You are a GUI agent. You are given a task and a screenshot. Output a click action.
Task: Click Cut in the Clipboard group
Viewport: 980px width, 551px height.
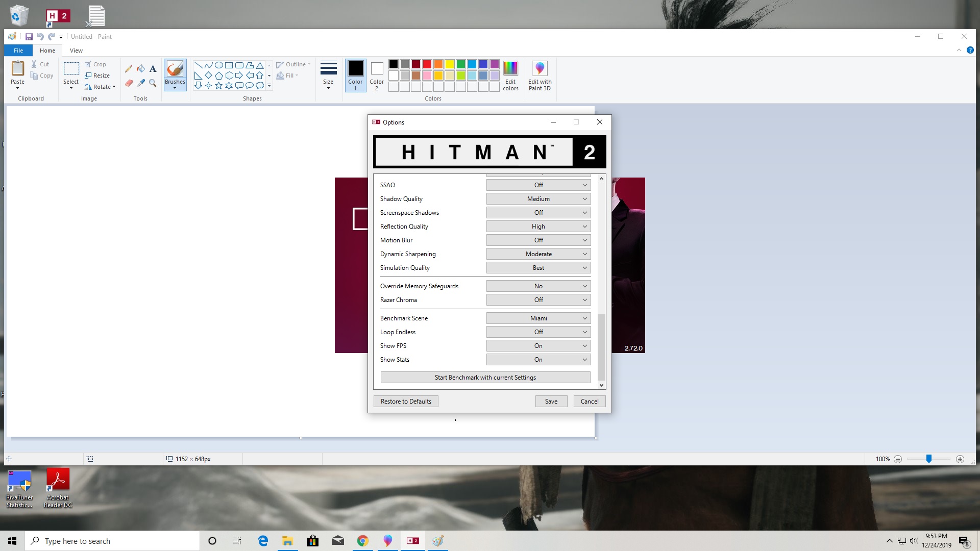[40, 64]
